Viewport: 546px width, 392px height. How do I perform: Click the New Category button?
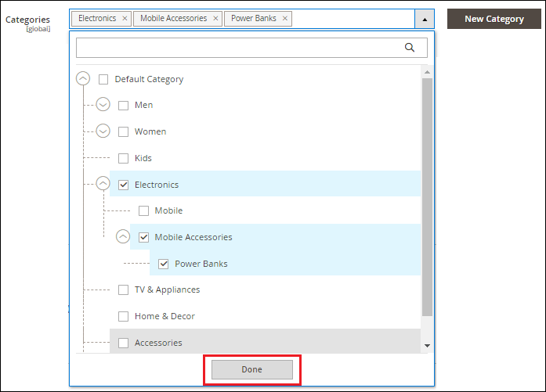pos(494,19)
